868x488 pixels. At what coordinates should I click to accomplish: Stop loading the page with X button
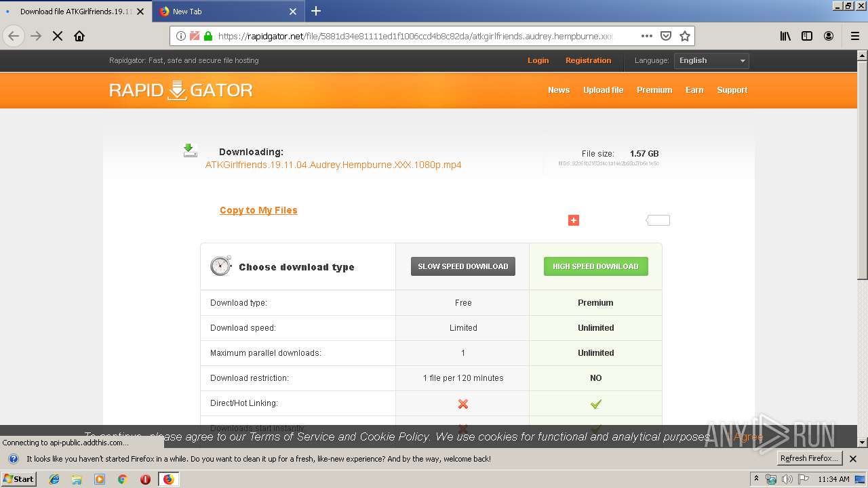(58, 36)
